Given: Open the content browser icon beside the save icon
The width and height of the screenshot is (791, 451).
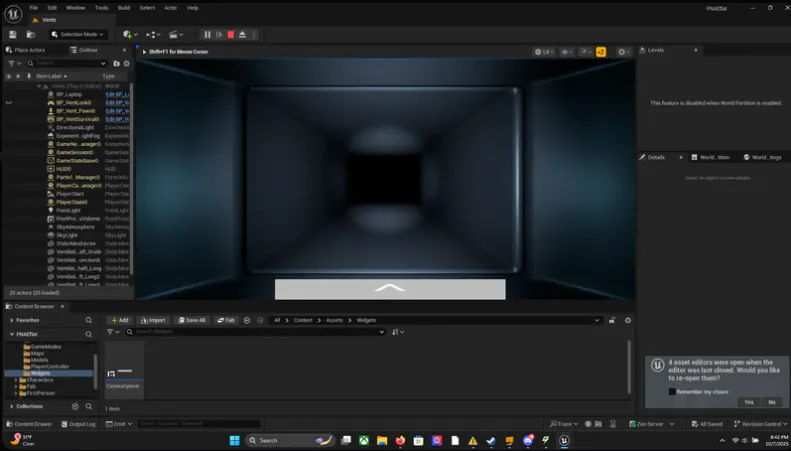Looking at the screenshot, I should click(x=31, y=34).
